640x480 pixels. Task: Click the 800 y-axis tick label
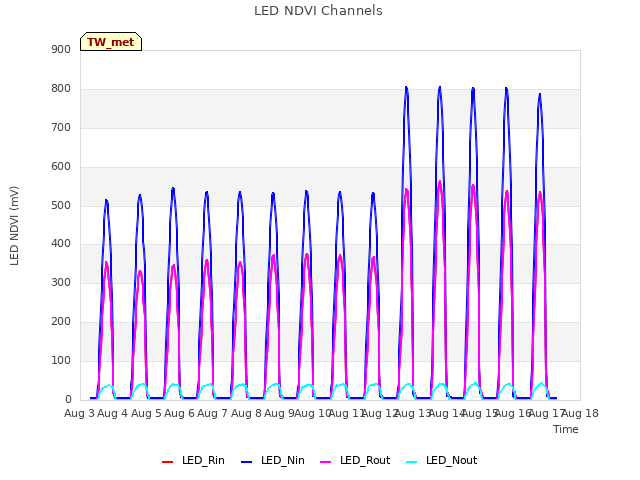[61, 89]
